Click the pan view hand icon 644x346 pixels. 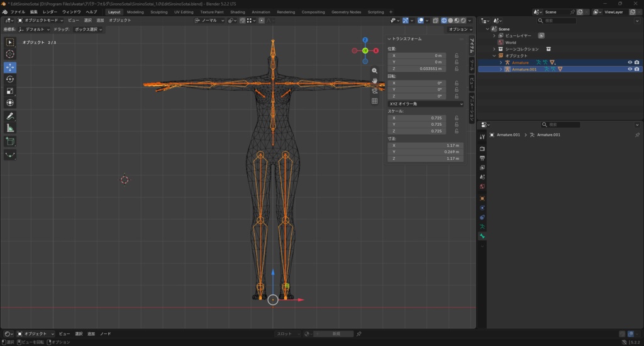[375, 81]
